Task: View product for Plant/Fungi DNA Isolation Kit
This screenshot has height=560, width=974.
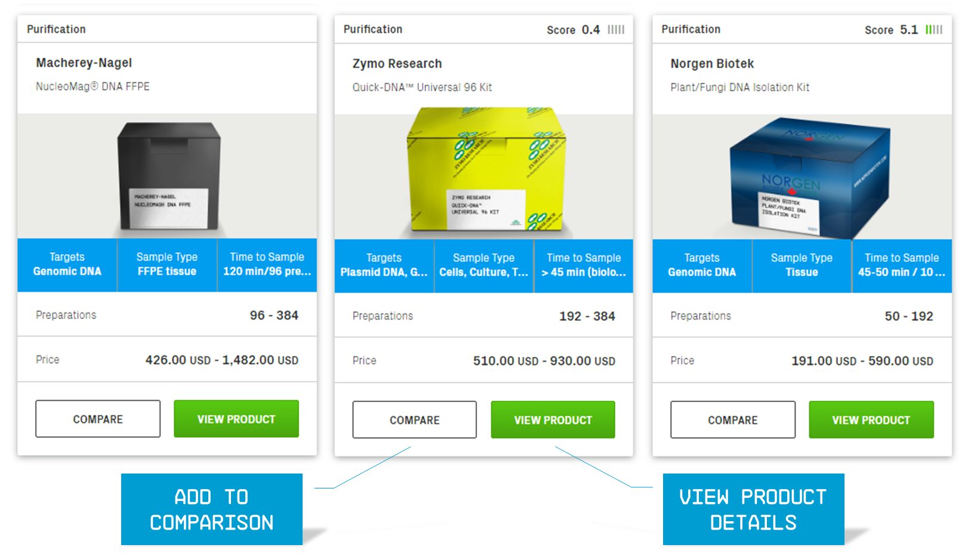Action: click(x=871, y=420)
